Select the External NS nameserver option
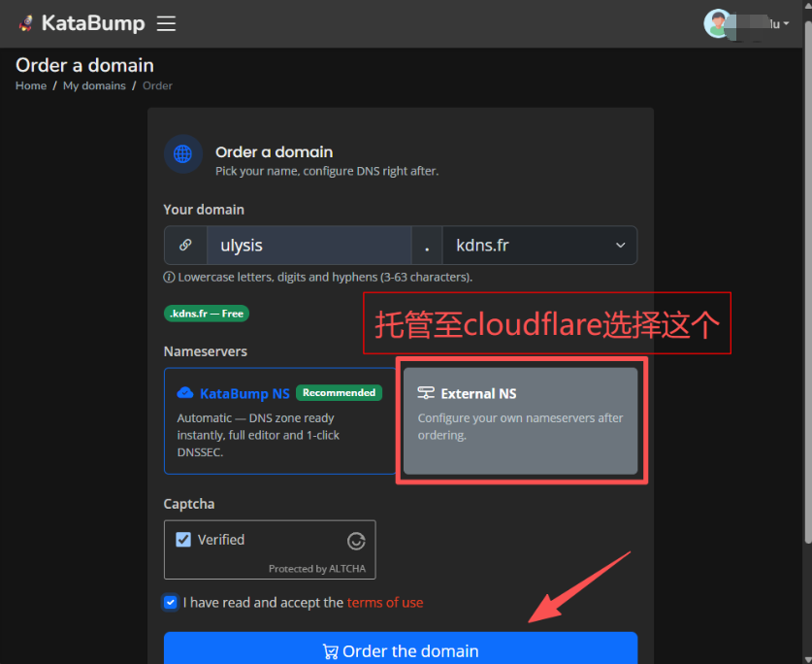812x664 pixels. click(520, 421)
